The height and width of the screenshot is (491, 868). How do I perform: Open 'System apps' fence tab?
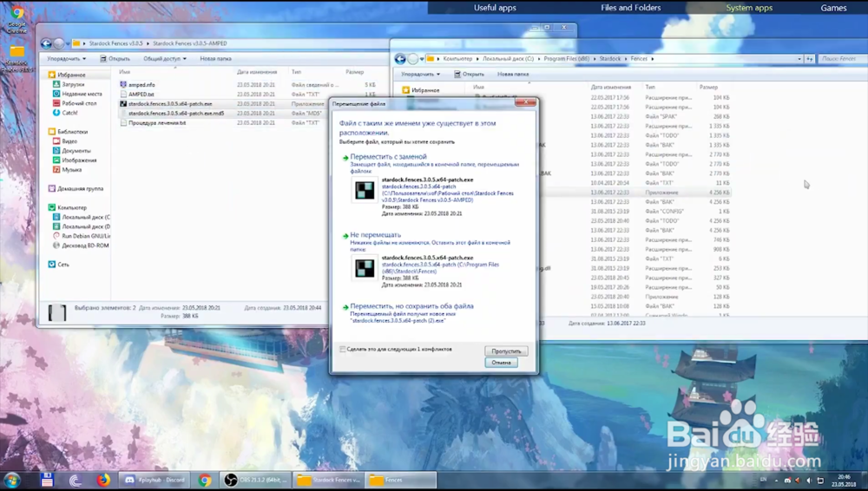[749, 8]
